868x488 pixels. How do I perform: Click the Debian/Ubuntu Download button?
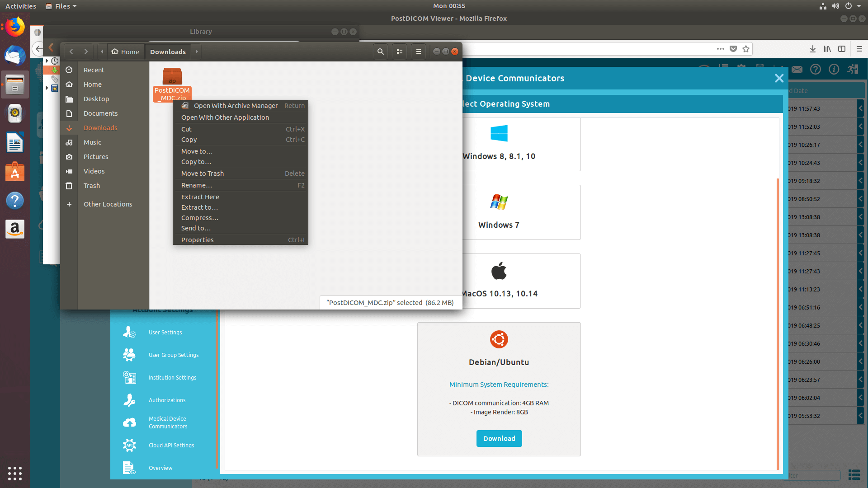tap(498, 438)
